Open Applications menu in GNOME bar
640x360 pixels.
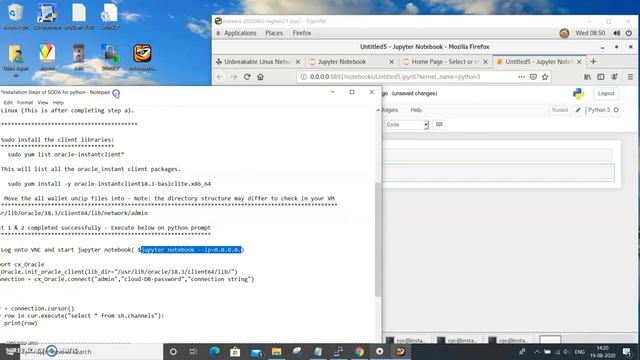pyautogui.click(x=240, y=33)
